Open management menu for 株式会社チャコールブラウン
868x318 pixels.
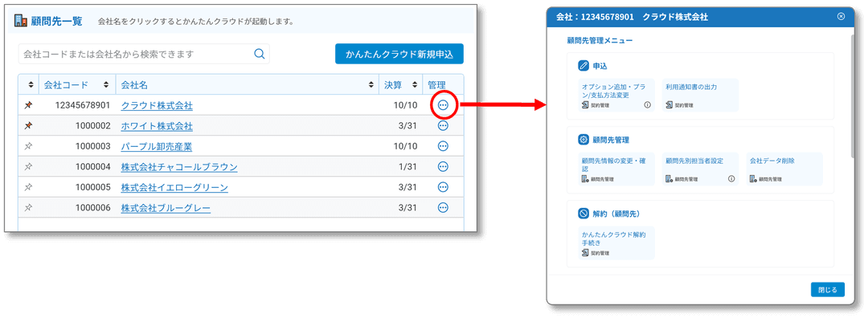443,166
